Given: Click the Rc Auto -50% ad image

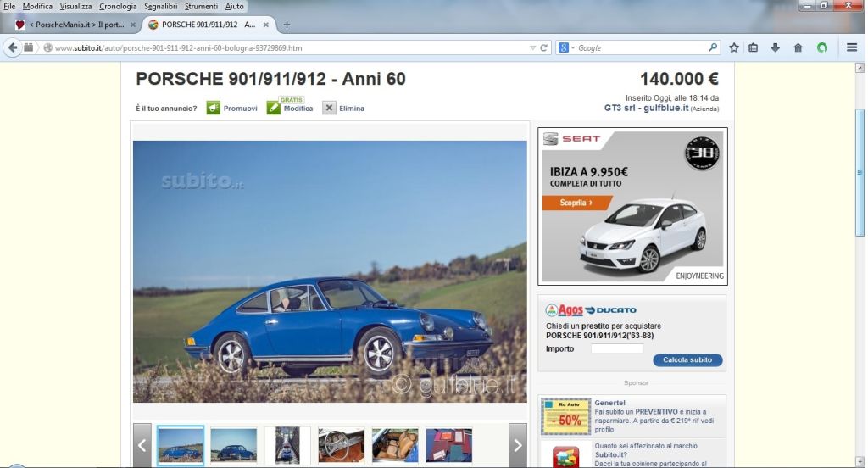Looking at the screenshot, I should 565,416.
